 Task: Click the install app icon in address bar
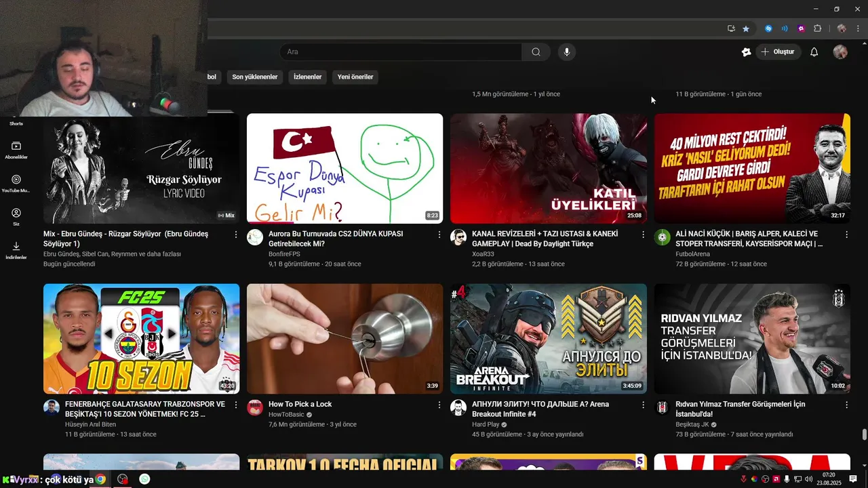731,28
